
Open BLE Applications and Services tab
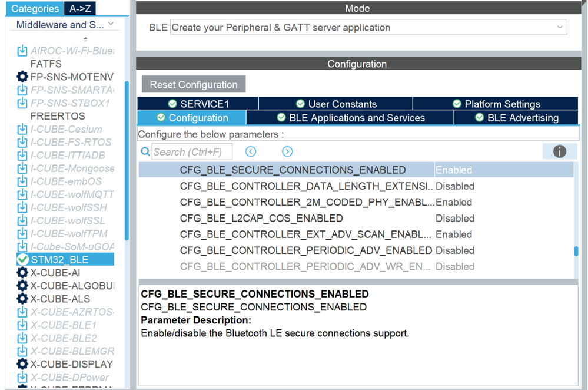click(350, 118)
